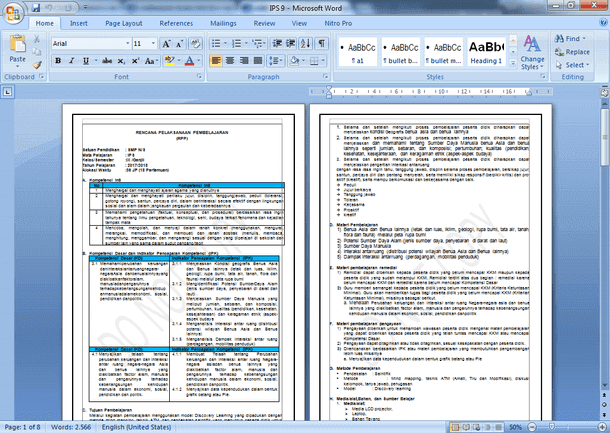
Task: Open the Review tab
Action: point(265,23)
